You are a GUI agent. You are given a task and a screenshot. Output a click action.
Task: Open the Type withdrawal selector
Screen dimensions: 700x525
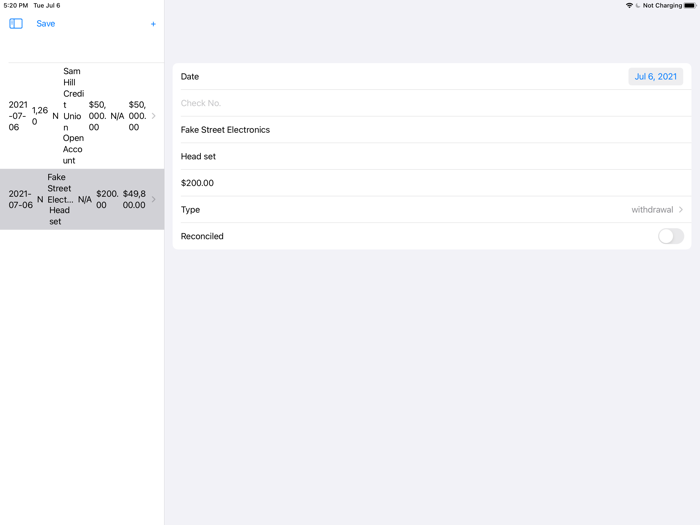tap(657, 210)
